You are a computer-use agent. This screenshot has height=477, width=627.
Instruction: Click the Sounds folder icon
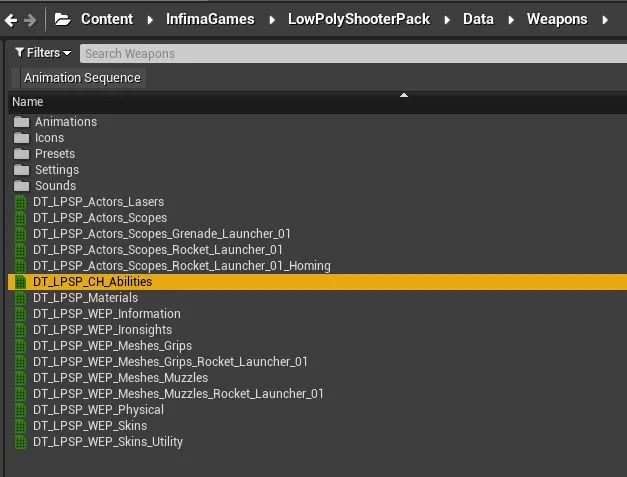pos(21,186)
